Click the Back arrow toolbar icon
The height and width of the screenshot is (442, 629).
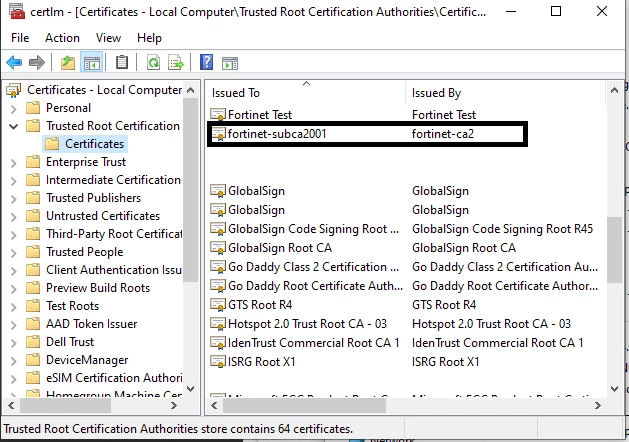coord(14,63)
